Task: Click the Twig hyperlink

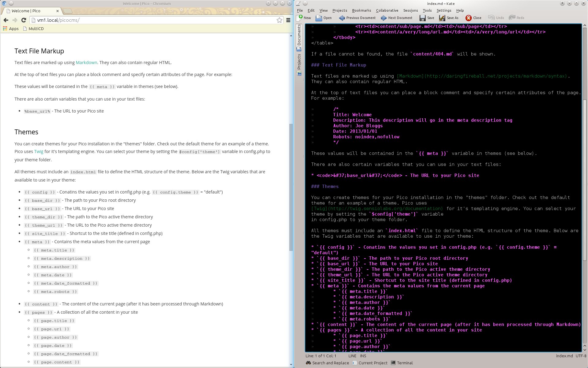Action: point(39,151)
